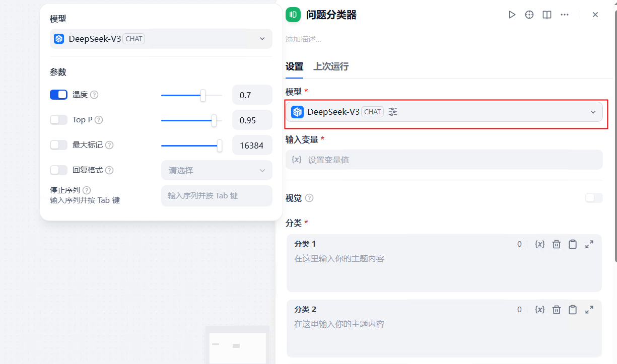Copy 分类 2 using clipboard icon
This screenshot has height=364, width=617.
[573, 310]
